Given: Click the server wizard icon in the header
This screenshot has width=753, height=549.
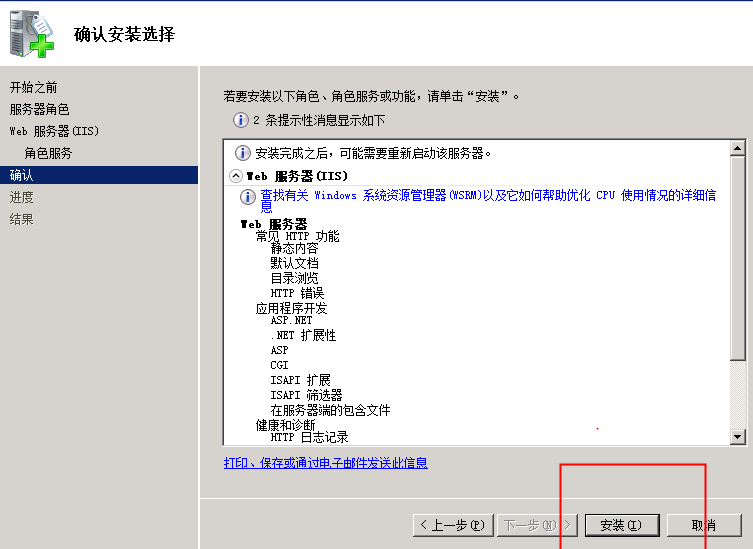Looking at the screenshot, I should (32, 35).
